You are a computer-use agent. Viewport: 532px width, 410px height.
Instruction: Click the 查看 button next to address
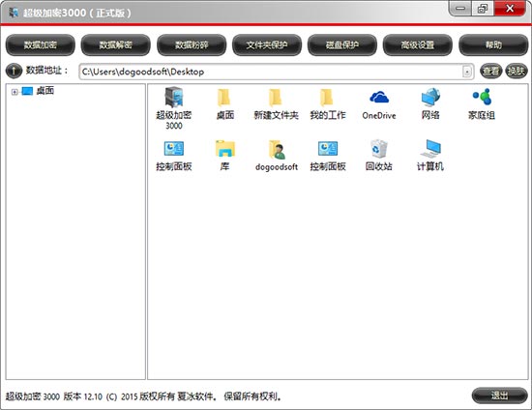coord(491,71)
